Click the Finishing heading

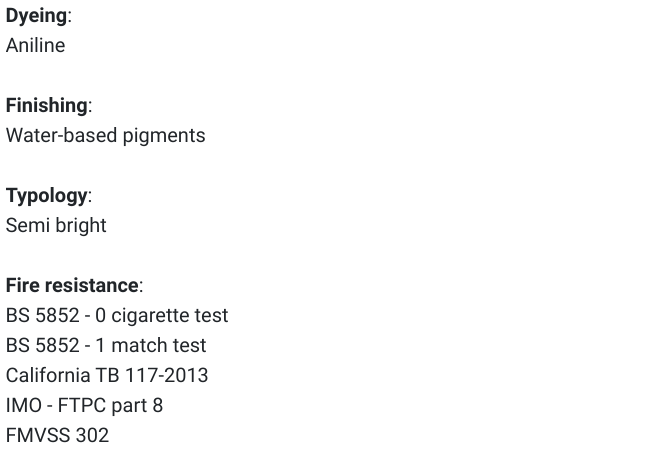coord(46,105)
